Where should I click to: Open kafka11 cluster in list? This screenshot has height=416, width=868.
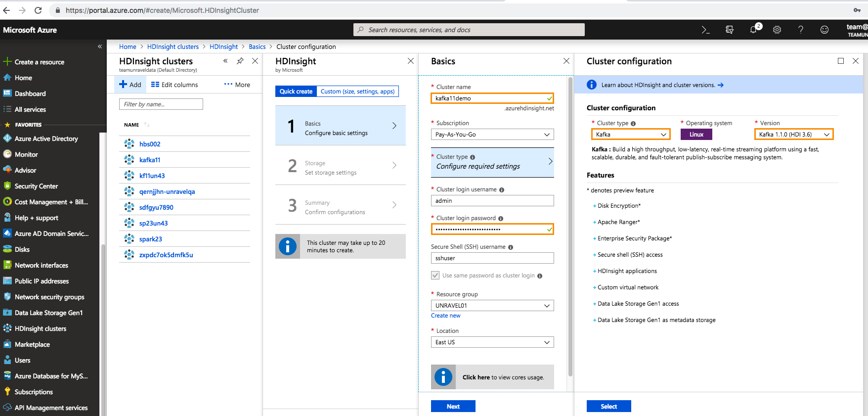(x=150, y=160)
